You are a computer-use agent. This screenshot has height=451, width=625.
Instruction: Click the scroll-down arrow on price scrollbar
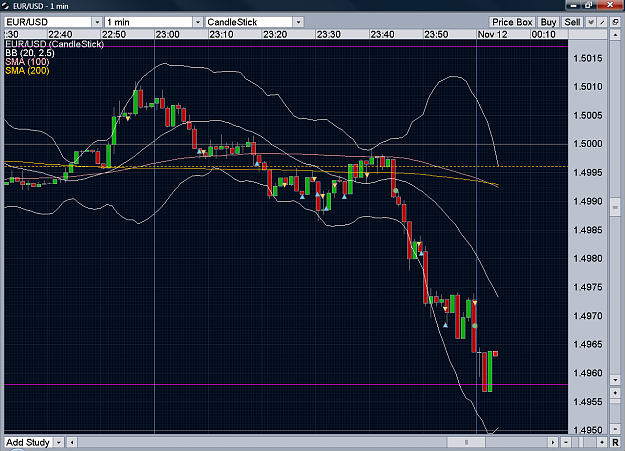click(615, 380)
